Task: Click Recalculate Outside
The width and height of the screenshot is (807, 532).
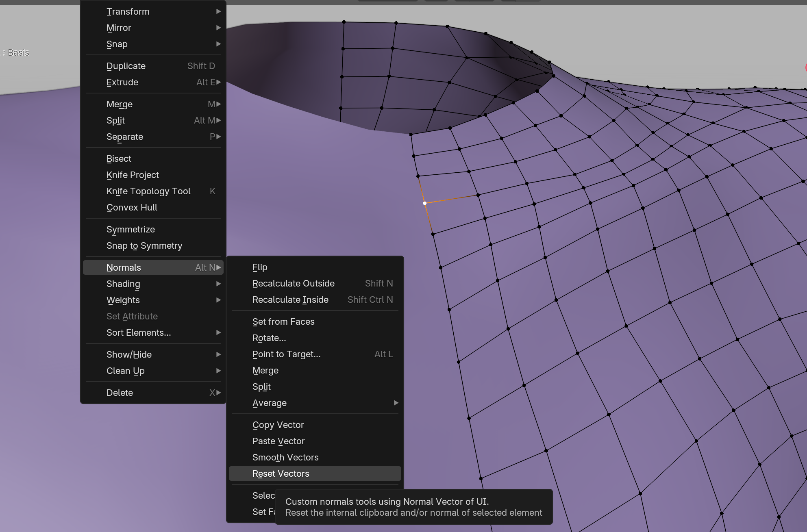Action: click(293, 283)
